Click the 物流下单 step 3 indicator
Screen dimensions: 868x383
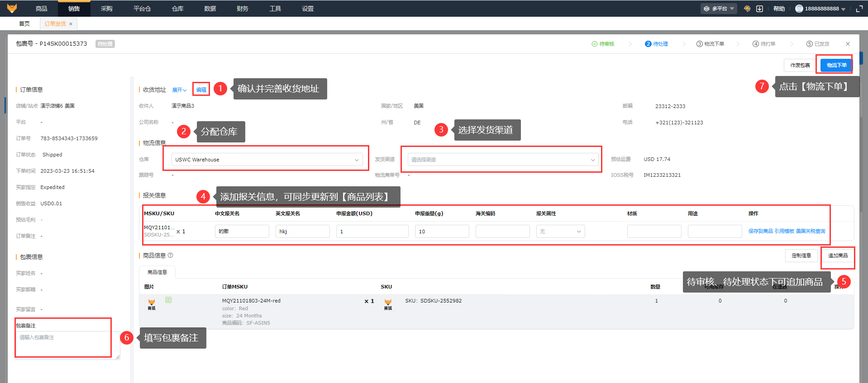pyautogui.click(x=711, y=44)
